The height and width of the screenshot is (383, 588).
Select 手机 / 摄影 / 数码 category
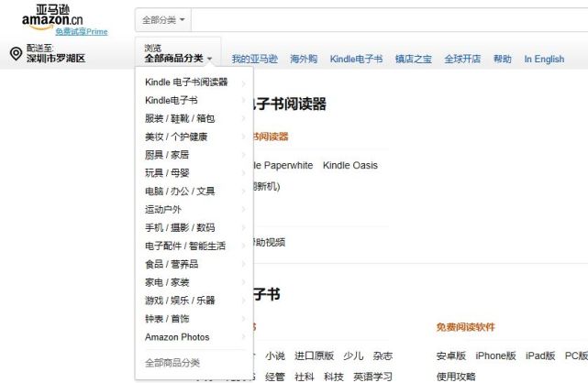[x=180, y=227]
